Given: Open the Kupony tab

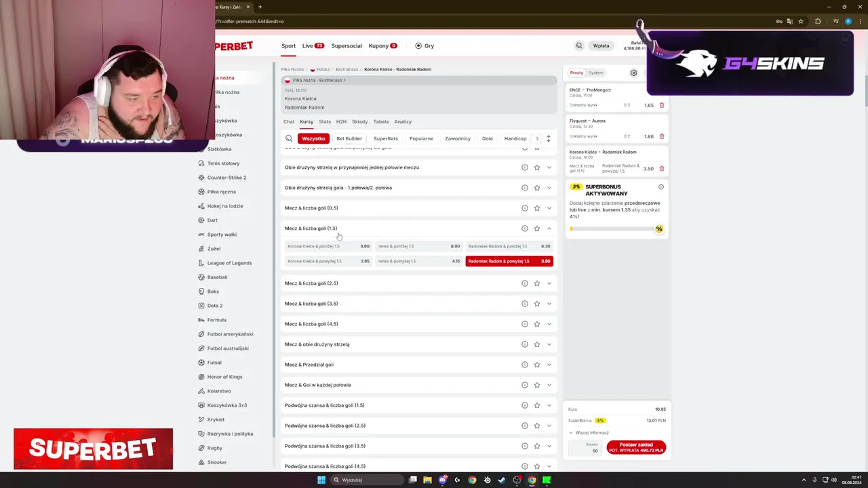Looking at the screenshot, I should (382, 45).
